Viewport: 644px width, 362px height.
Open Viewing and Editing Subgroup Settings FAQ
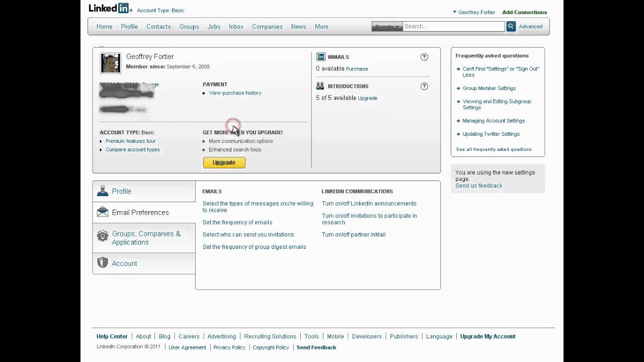pos(497,105)
